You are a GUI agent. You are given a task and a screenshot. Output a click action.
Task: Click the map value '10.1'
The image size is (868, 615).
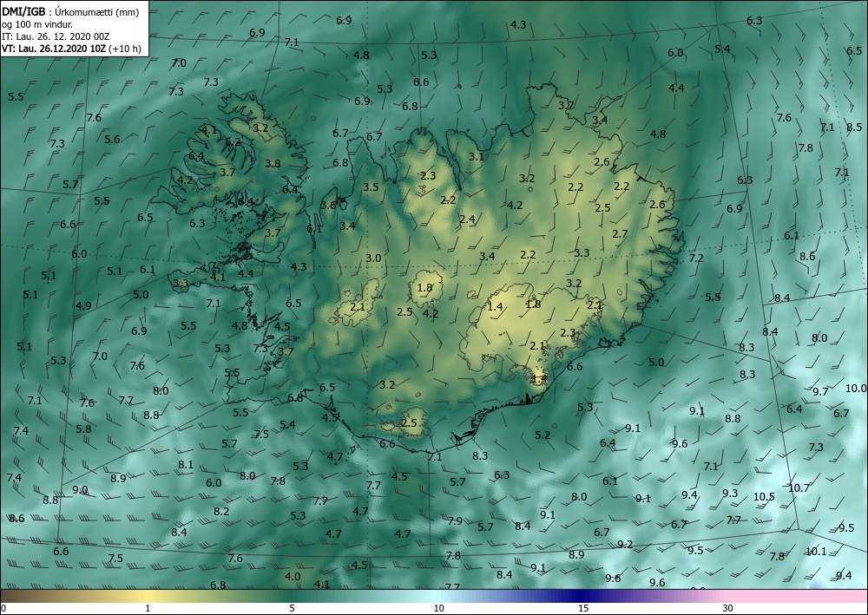click(816, 552)
